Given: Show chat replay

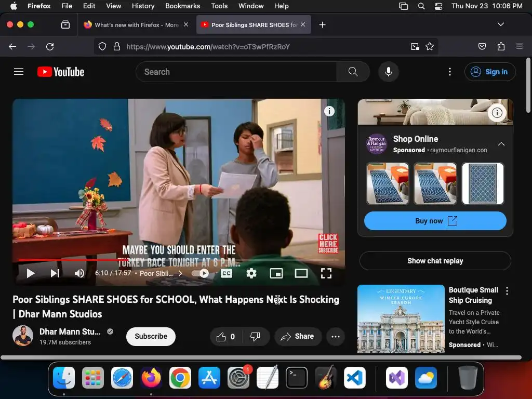Looking at the screenshot, I should click(435, 261).
